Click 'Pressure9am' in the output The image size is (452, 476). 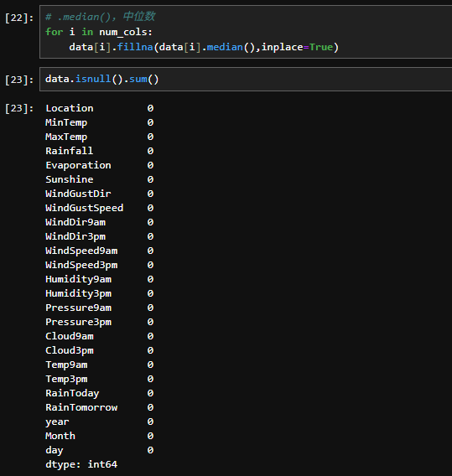point(78,308)
